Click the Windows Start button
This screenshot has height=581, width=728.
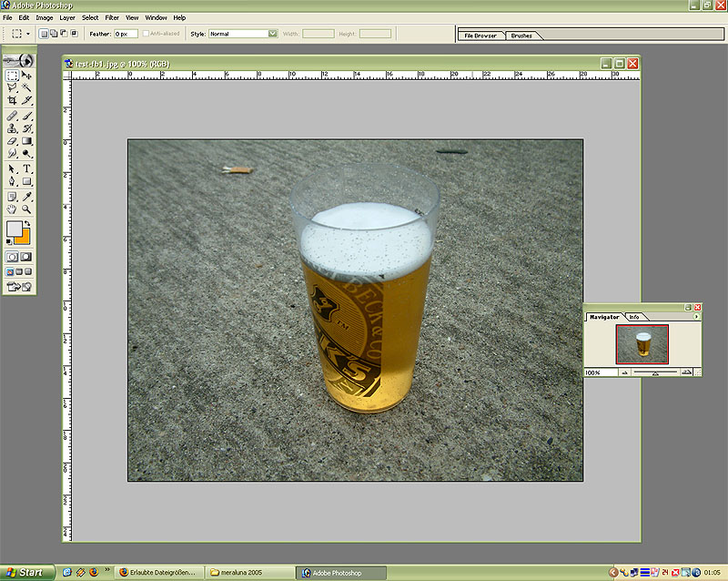tap(27, 573)
